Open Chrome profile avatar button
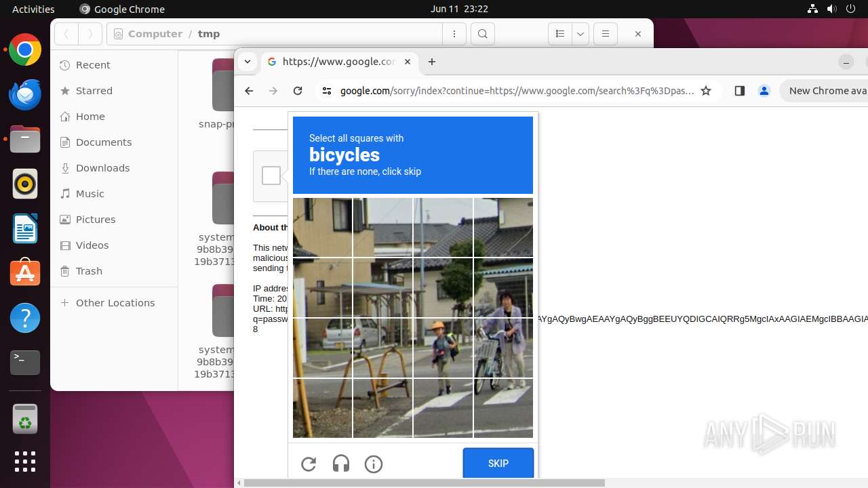 point(764,91)
